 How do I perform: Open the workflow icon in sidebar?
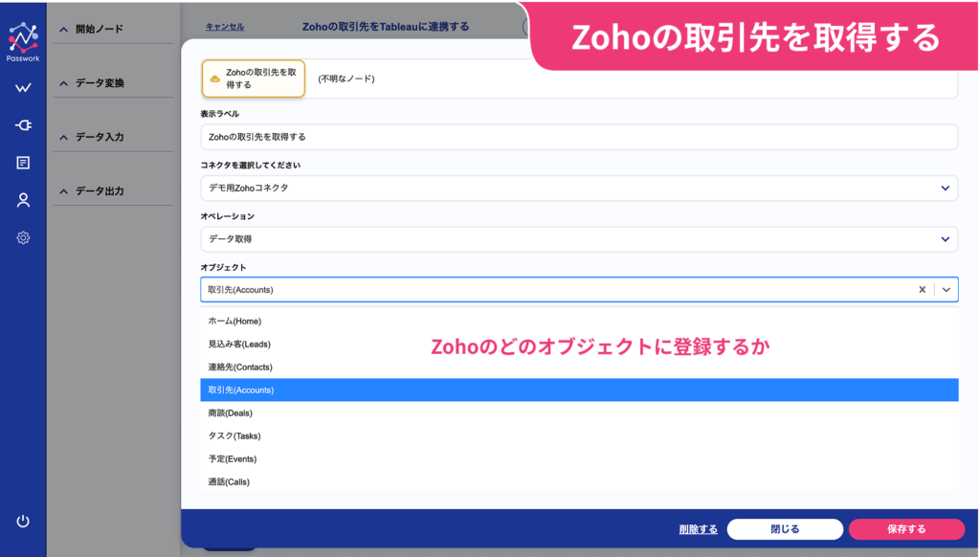coord(23,88)
